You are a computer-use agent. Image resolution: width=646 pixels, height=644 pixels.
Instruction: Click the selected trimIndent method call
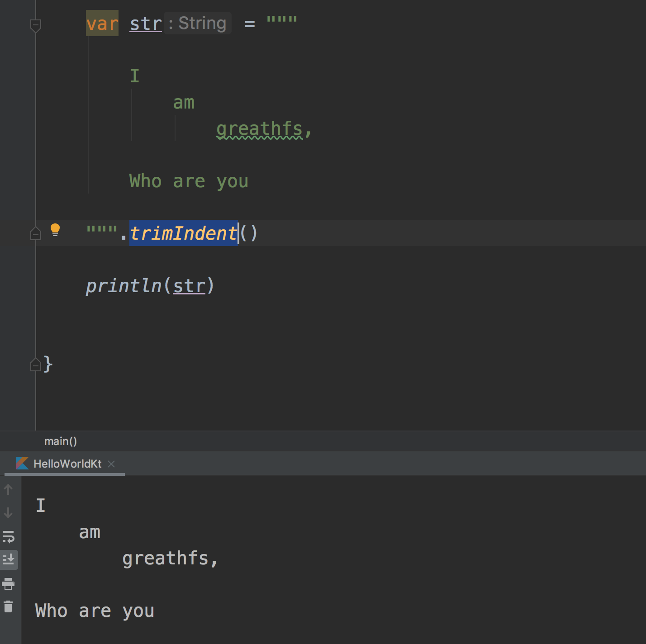(184, 233)
